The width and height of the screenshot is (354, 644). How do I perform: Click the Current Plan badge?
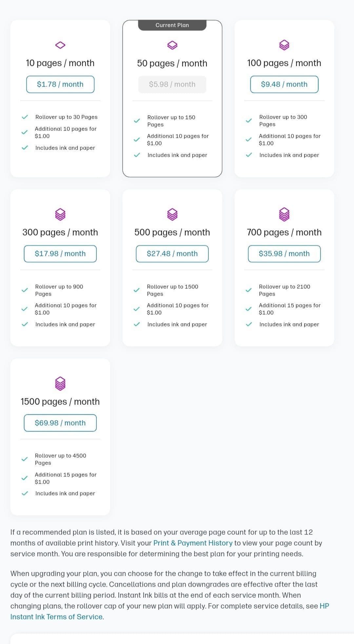point(172,25)
